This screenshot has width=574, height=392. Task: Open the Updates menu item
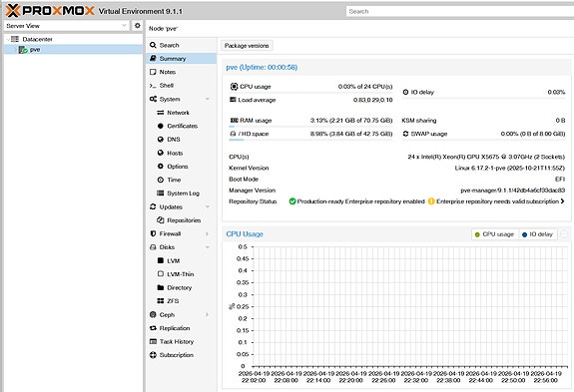(182, 206)
